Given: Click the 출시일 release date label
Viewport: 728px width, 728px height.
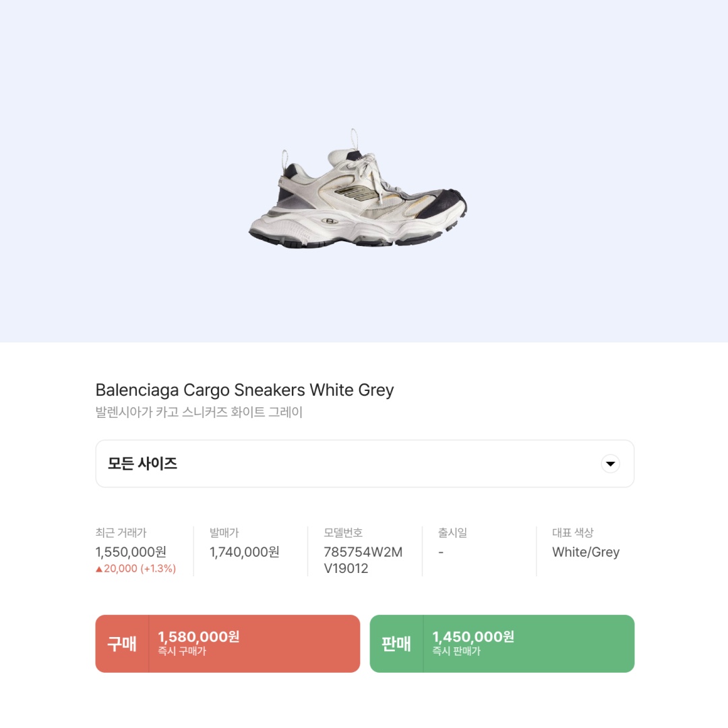Looking at the screenshot, I should tap(452, 533).
